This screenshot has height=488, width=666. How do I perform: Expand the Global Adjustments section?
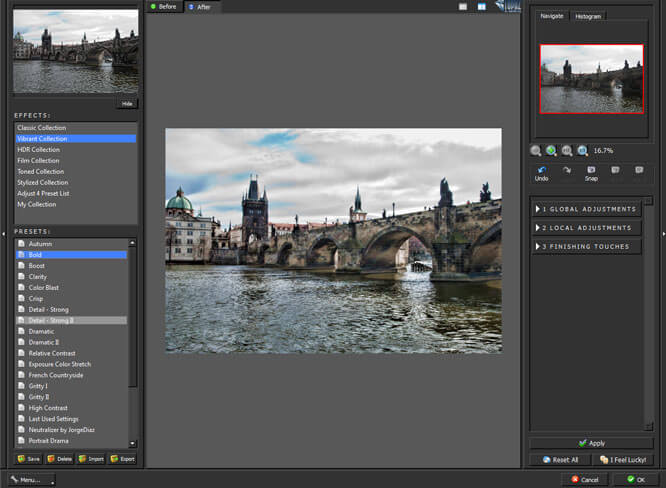pyautogui.click(x=586, y=209)
